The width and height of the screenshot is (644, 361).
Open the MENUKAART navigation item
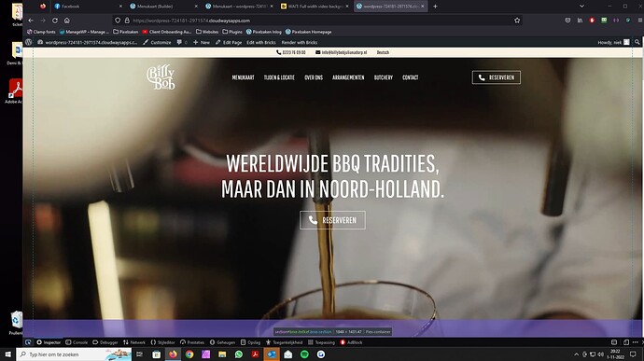tap(244, 77)
